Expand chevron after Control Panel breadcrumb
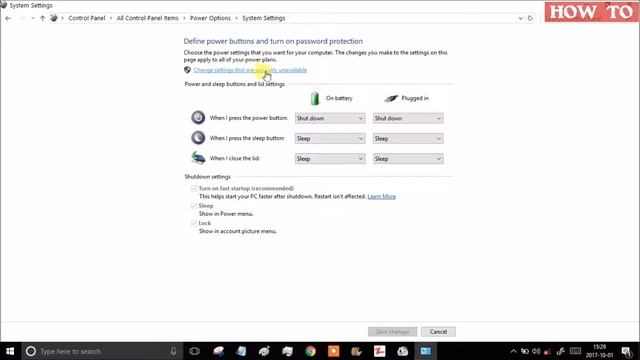This screenshot has width=640, height=360. 111,18
